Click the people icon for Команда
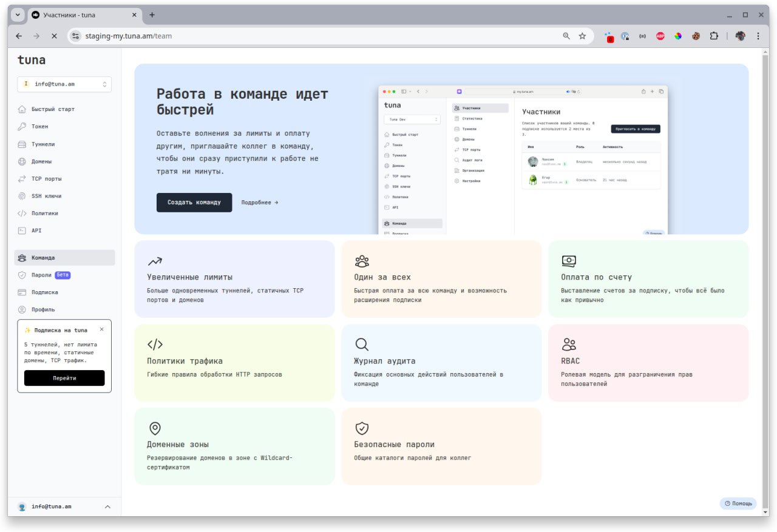This screenshot has height=532, width=777. [22, 258]
